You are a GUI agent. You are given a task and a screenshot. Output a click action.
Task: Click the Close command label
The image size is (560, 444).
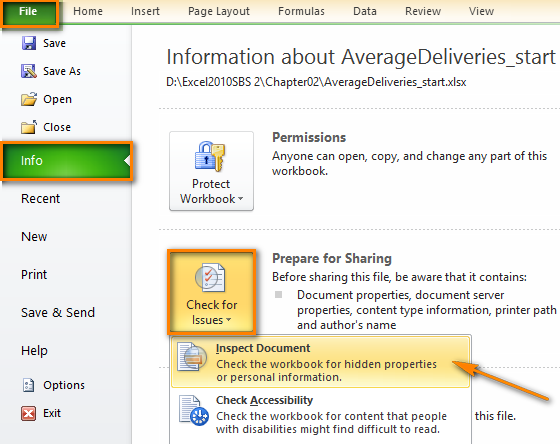[57, 127]
